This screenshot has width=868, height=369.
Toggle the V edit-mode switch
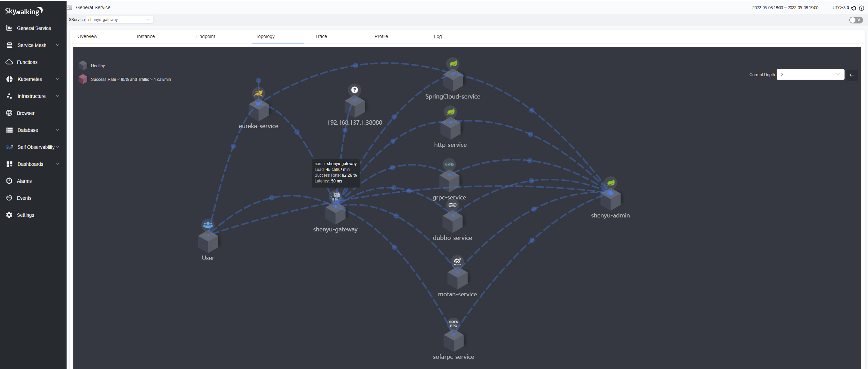(x=856, y=20)
